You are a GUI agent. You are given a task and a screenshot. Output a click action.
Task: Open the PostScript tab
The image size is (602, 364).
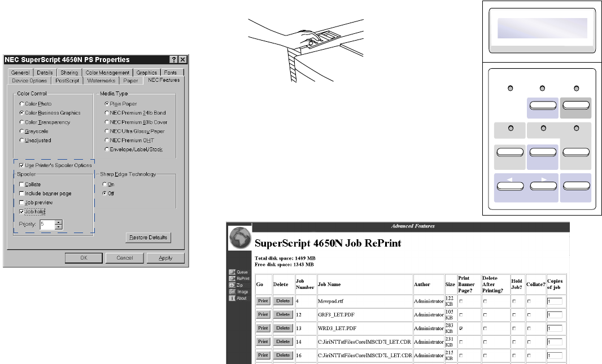click(67, 81)
